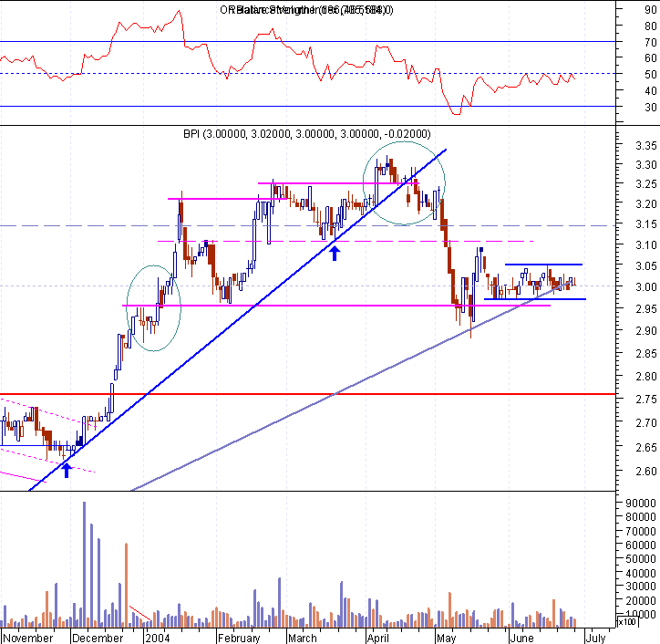Viewport: 660px width, 644px height.
Task: Select the February label on time axis
Action: point(239,638)
